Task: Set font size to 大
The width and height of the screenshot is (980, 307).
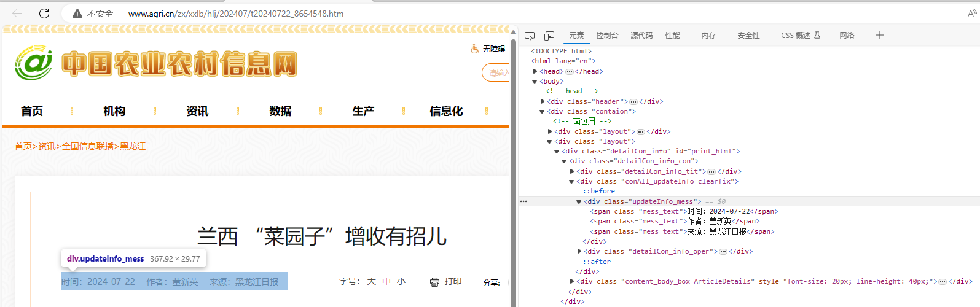Action: tap(371, 282)
